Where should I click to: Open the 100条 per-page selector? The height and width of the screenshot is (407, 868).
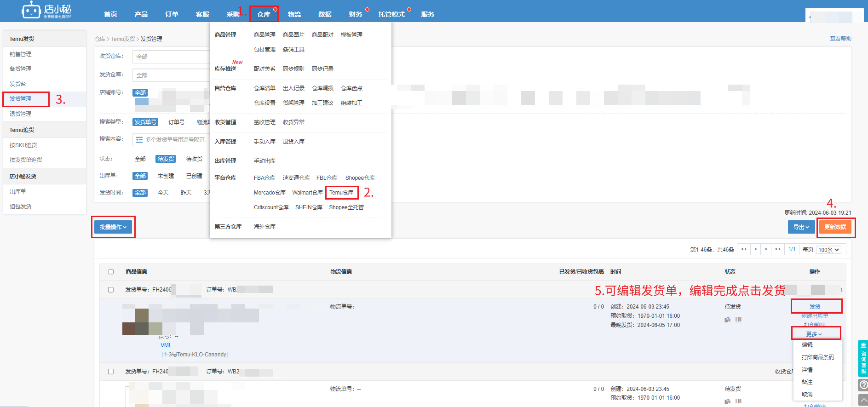pyautogui.click(x=829, y=250)
